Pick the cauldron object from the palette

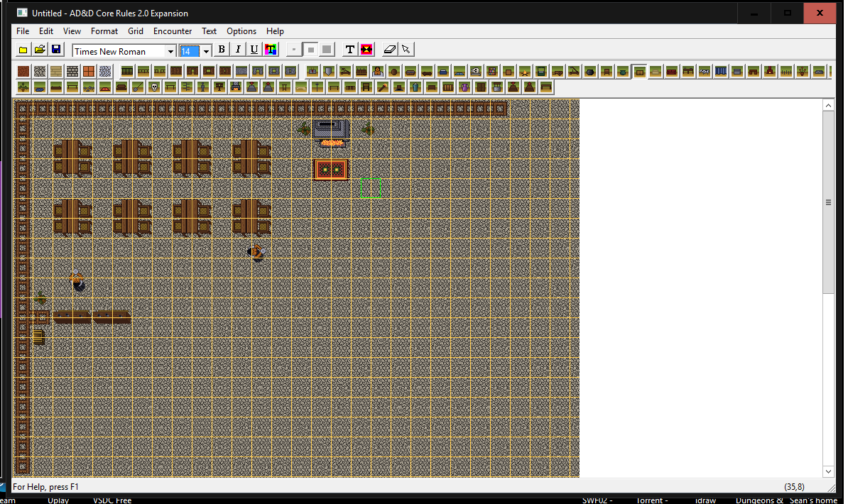[x=590, y=71]
